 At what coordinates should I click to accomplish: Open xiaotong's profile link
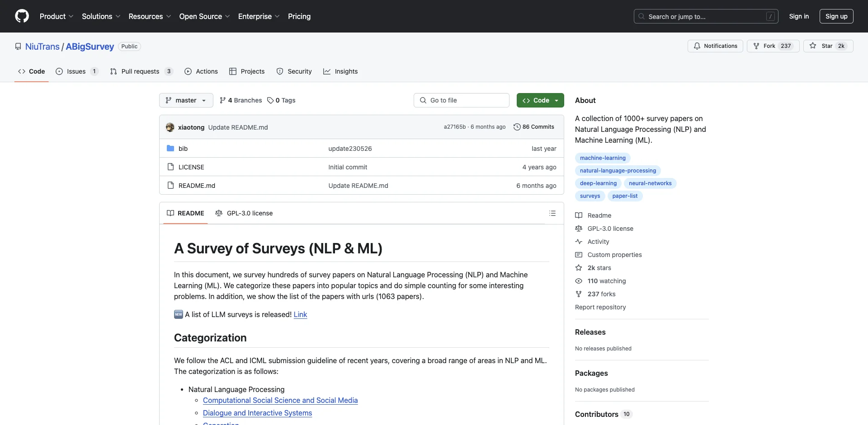[x=191, y=127]
